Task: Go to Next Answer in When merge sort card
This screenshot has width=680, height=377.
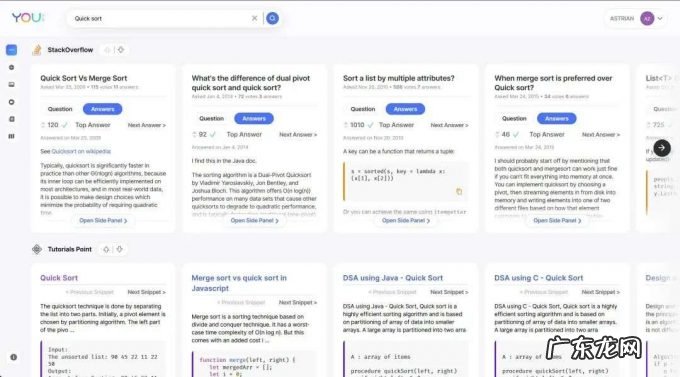Action: pyautogui.click(x=601, y=134)
